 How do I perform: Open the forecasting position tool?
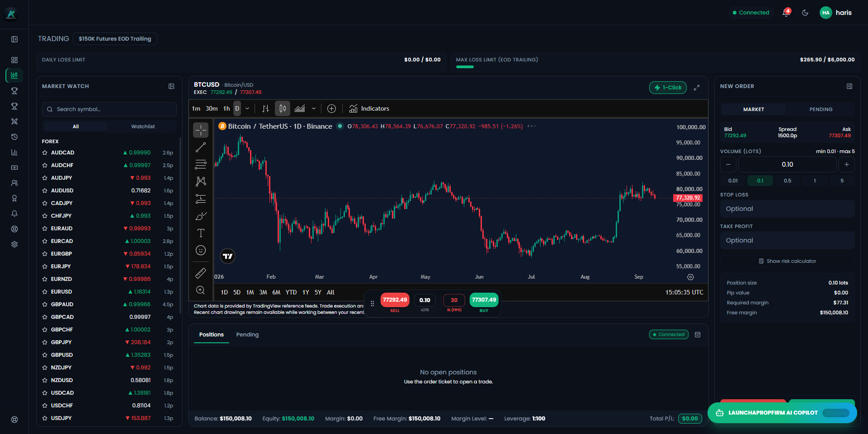201,199
